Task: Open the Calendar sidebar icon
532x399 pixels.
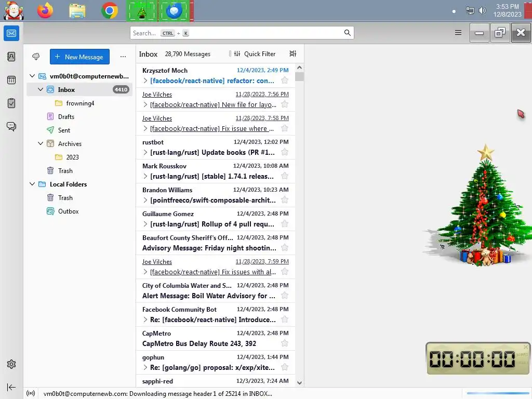Action: tap(11, 80)
